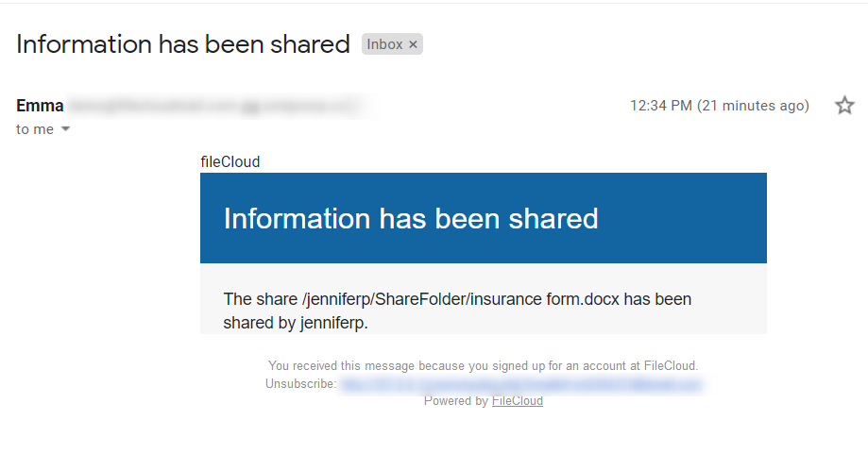Click the Inbox label chip
Image resolution: width=868 pixels, height=454 pixels.
[x=384, y=44]
